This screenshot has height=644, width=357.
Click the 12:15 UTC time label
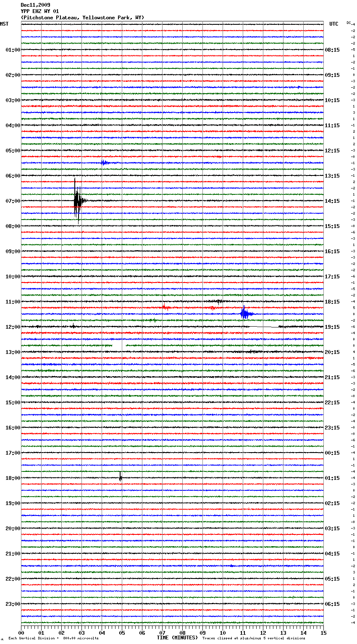(332, 151)
